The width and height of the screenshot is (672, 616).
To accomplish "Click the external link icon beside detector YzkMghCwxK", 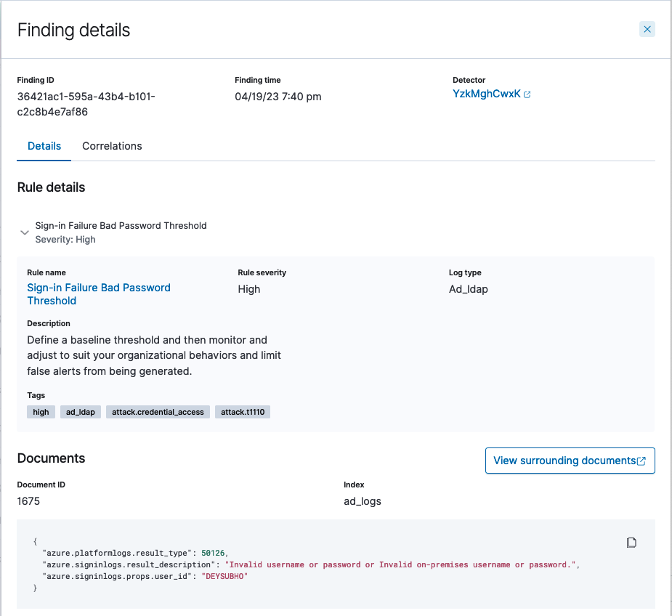I will (528, 93).
